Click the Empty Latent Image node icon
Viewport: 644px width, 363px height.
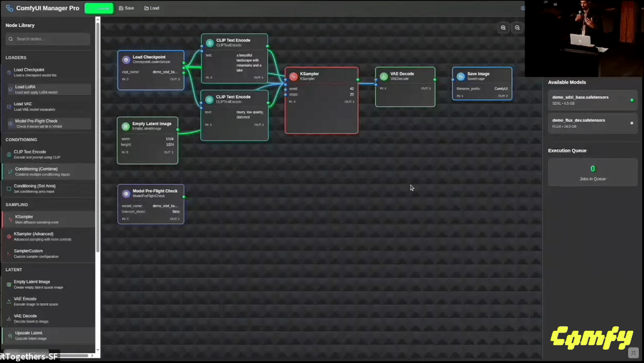pos(126,126)
